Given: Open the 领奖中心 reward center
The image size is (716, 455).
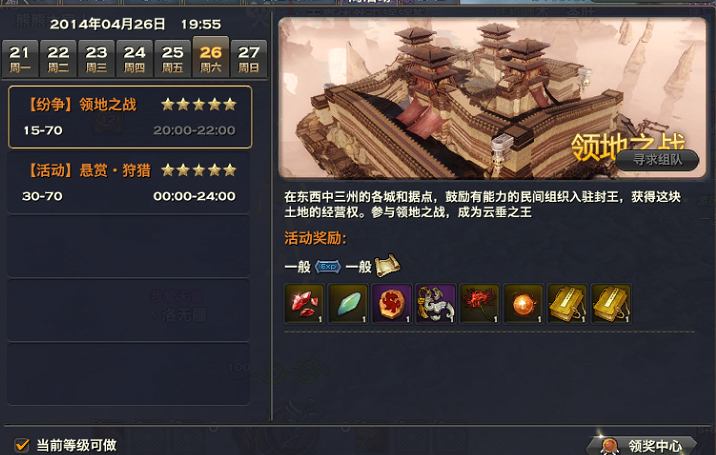Looking at the screenshot, I should 642,445.
